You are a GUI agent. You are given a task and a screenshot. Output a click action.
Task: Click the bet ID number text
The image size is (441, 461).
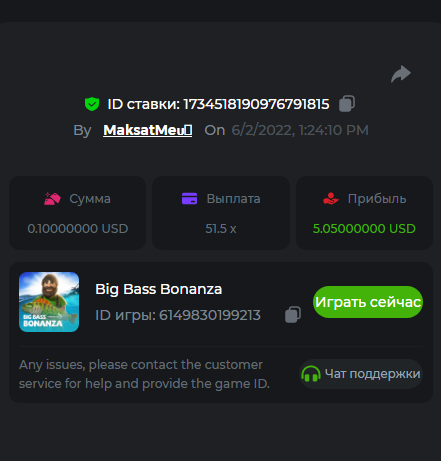click(x=256, y=104)
